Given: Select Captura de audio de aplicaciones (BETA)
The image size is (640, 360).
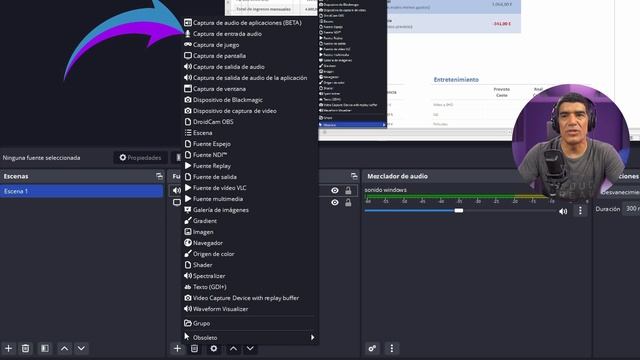Looking at the screenshot, I should click(x=249, y=23).
